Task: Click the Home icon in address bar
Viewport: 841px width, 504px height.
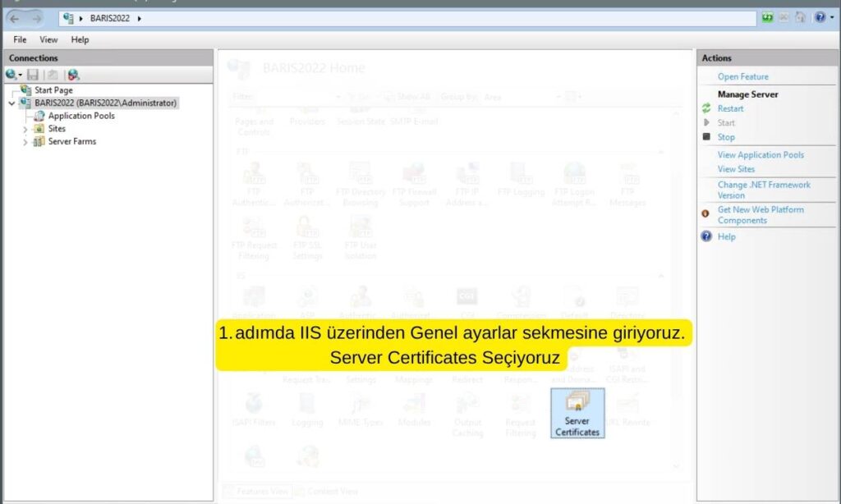Action: 800,18
